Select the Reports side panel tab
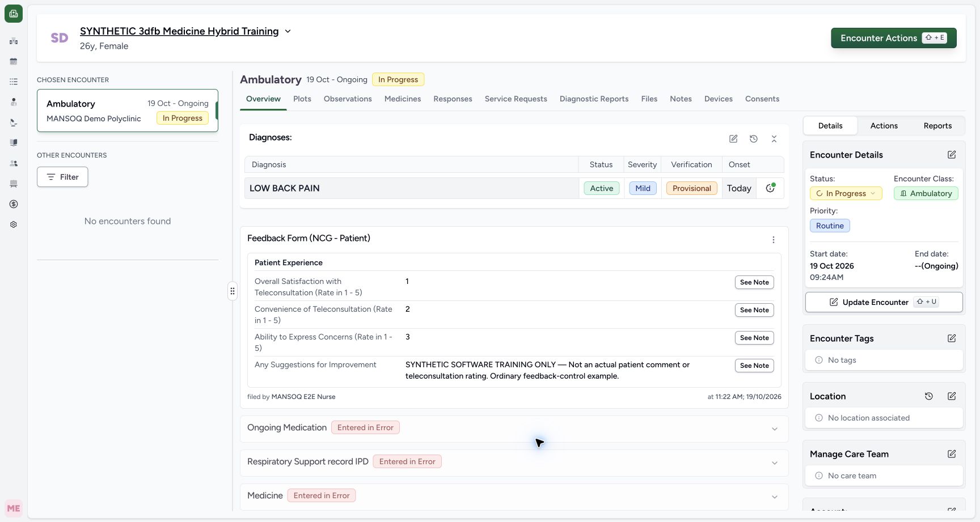This screenshot has height=522, width=980. point(937,126)
